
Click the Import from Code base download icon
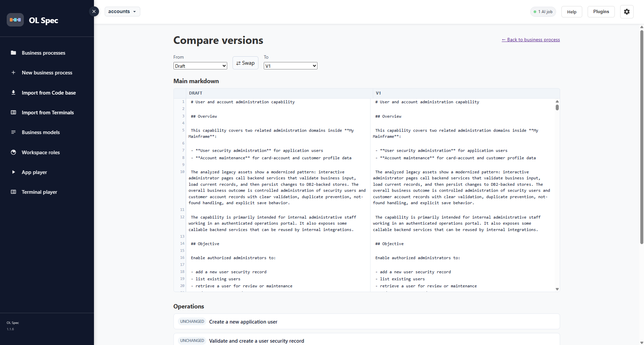(x=13, y=93)
